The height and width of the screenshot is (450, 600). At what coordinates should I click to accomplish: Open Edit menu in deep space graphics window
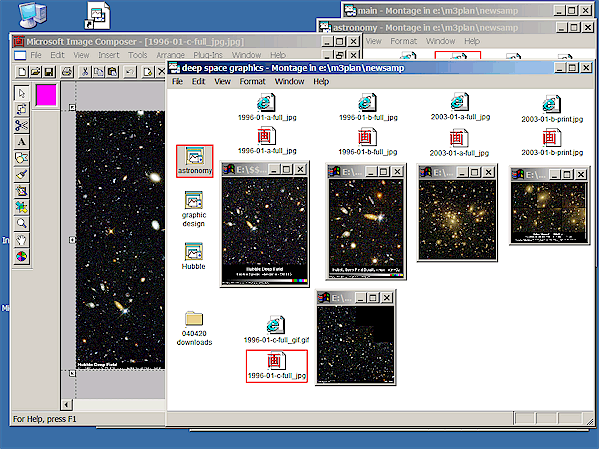[x=199, y=82]
